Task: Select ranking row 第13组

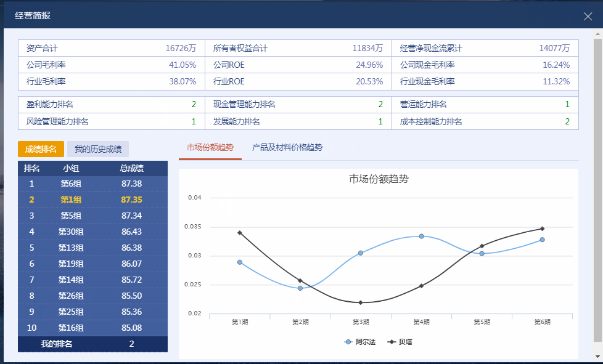Action: click(92, 248)
